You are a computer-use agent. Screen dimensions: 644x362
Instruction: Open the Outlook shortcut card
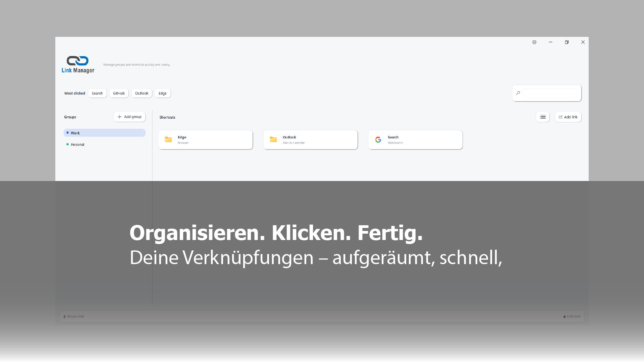pos(310,139)
